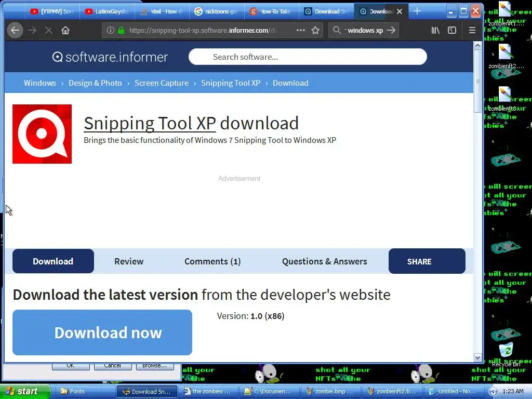Screen dimensions: 532x399
Task: Bookmark this page with the star icon
Action: [315, 30]
